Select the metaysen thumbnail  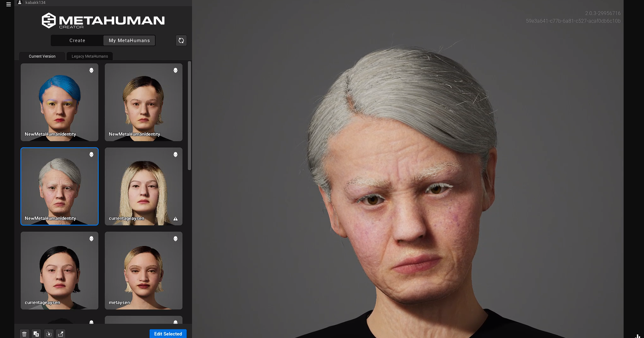pyautogui.click(x=143, y=270)
